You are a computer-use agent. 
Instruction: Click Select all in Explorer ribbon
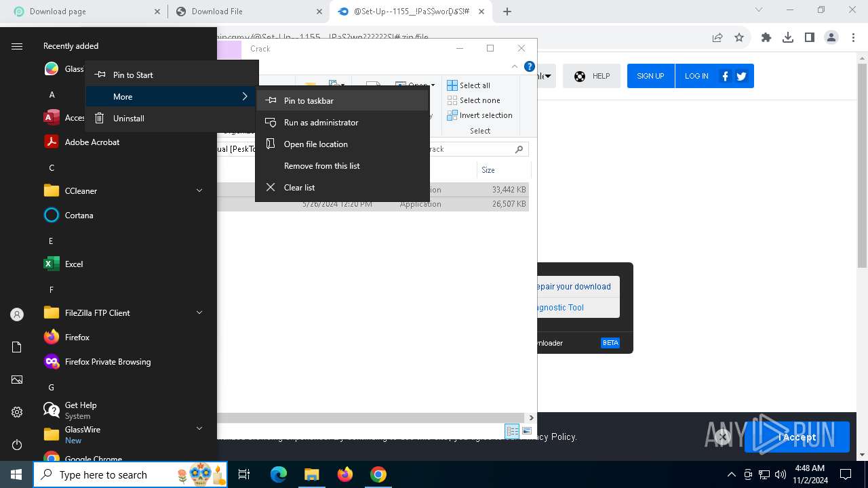coord(469,85)
